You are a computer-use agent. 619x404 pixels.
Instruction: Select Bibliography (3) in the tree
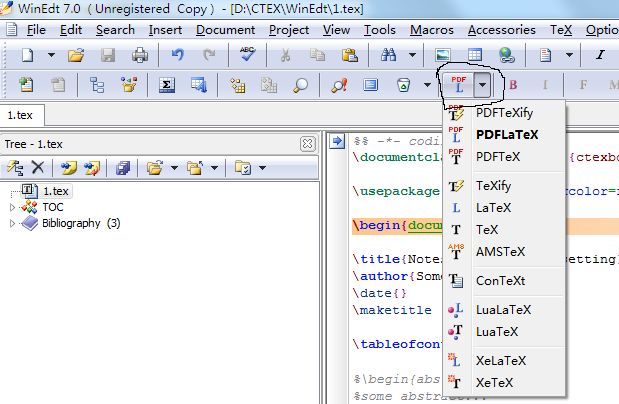coord(81,224)
